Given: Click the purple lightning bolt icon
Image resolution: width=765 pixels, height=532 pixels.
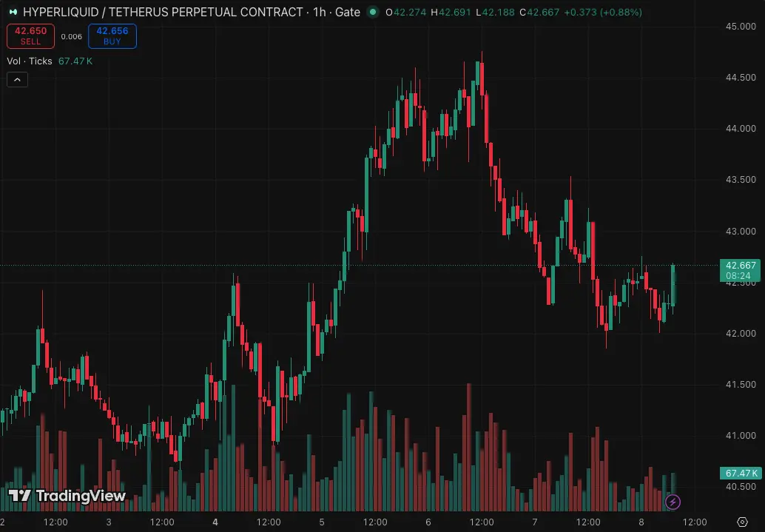Looking at the screenshot, I should 673,502.
